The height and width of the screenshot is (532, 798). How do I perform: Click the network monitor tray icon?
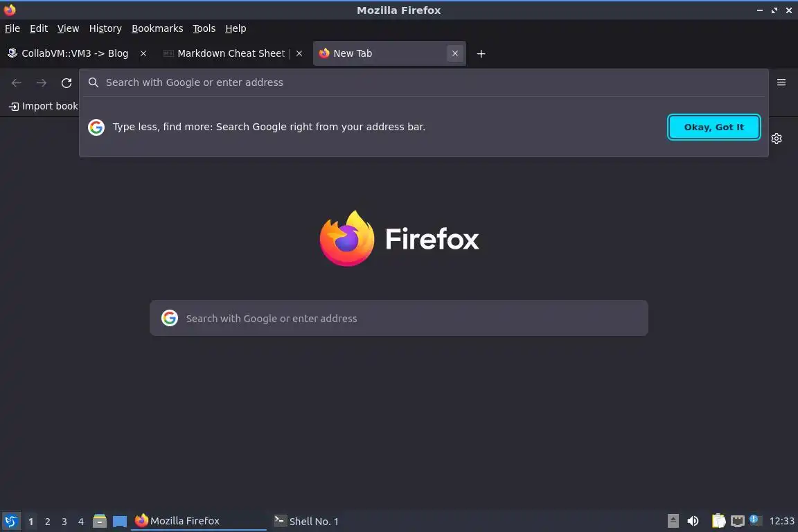pos(738,521)
